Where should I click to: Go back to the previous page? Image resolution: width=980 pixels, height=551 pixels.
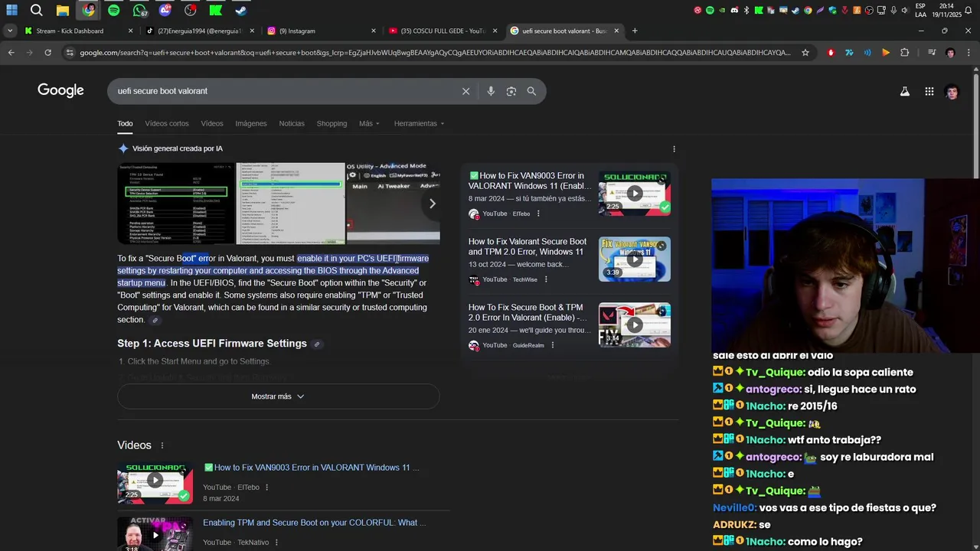[11, 52]
